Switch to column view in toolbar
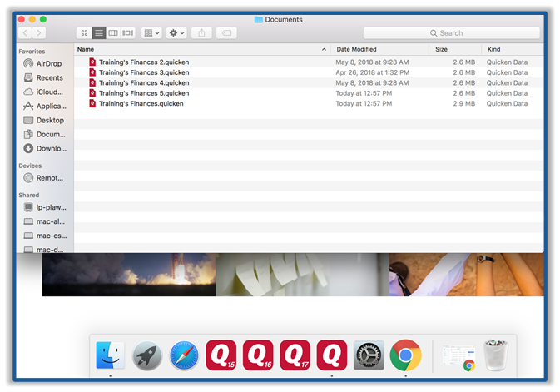Viewport: 560px width, 392px height. pyautogui.click(x=113, y=32)
